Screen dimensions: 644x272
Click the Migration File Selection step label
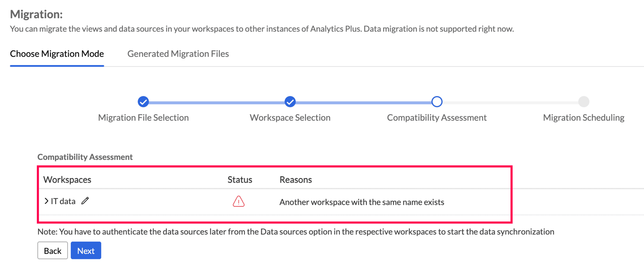143,118
